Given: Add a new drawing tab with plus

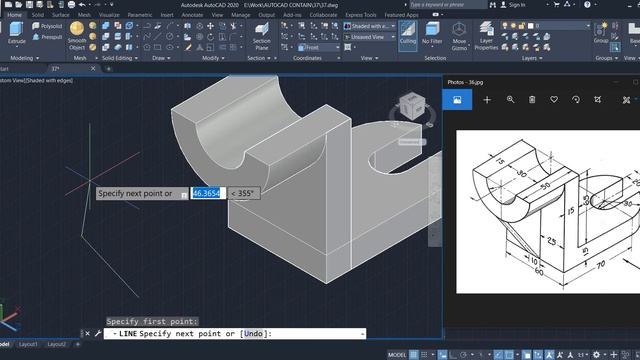Looking at the screenshot, I should tap(109, 69).
